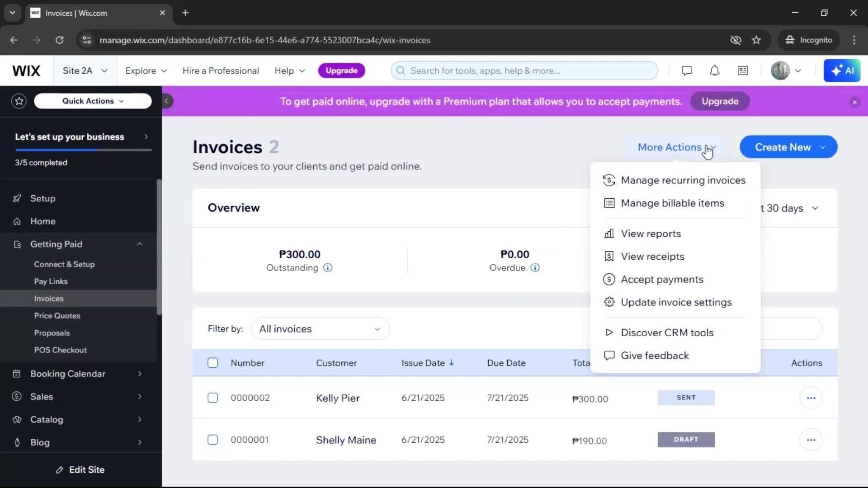Select Manage billable items
This screenshot has height=488, width=868.
click(675, 203)
